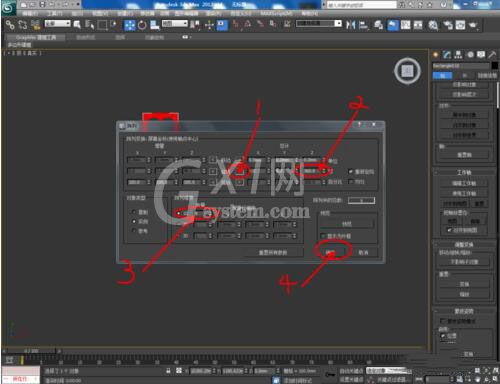Activate the Select and Rotate tool
This screenshot has height=384, width=500.
coord(142,25)
